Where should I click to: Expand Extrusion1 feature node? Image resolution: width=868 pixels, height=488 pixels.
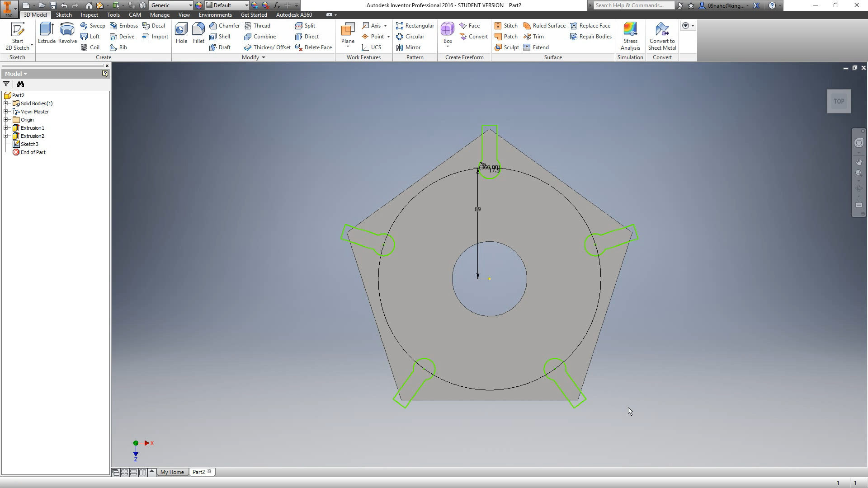pos(6,128)
